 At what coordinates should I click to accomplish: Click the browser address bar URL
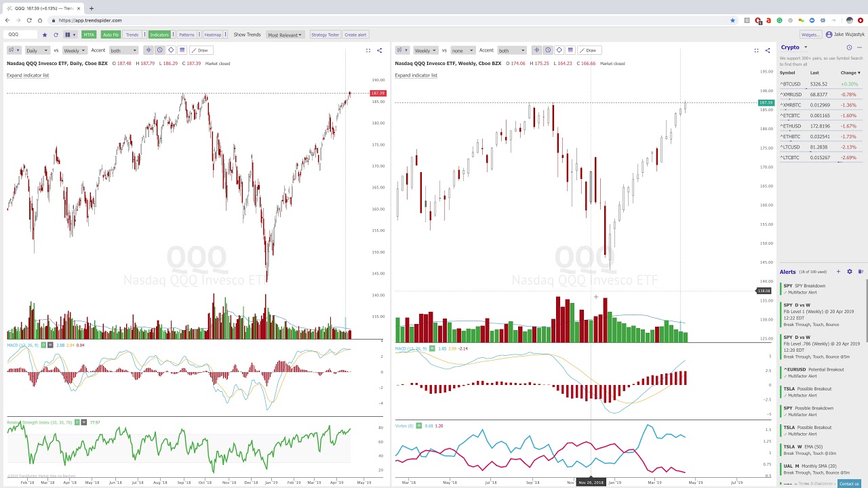pos(90,20)
